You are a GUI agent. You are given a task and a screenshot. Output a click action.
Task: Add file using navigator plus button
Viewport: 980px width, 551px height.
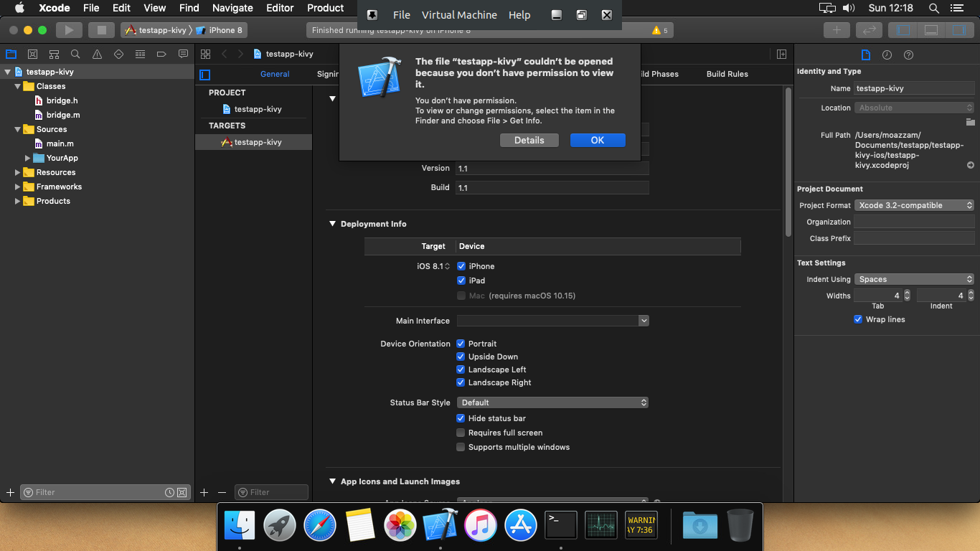(10, 492)
